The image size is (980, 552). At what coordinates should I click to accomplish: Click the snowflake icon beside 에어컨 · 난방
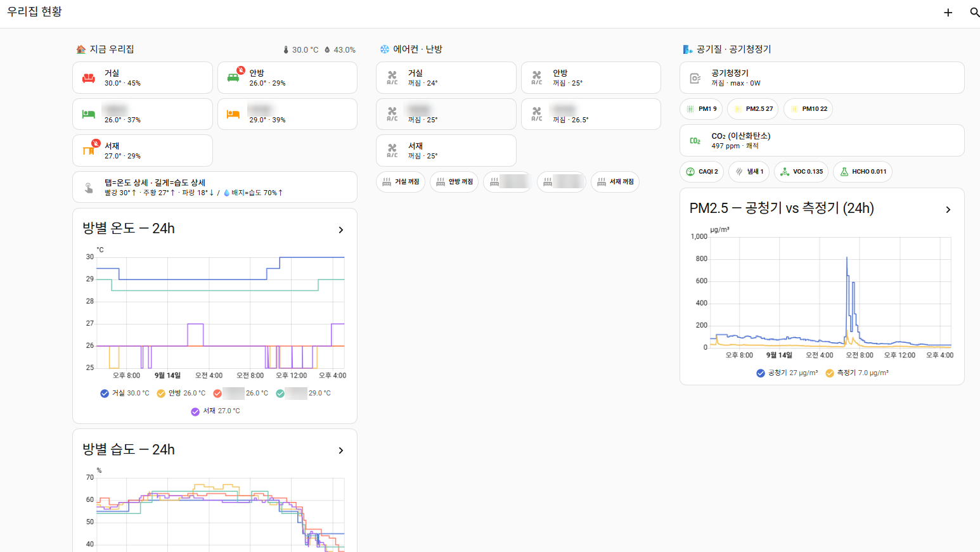click(x=384, y=49)
